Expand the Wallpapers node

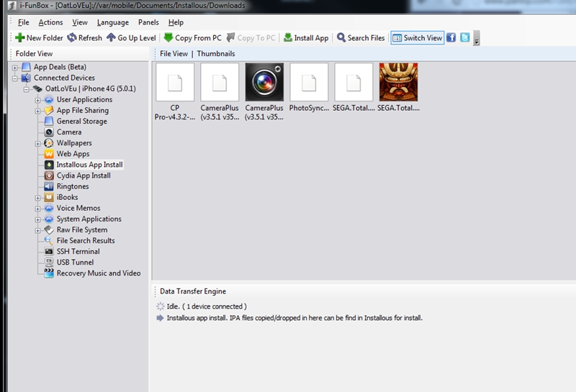coord(38,144)
